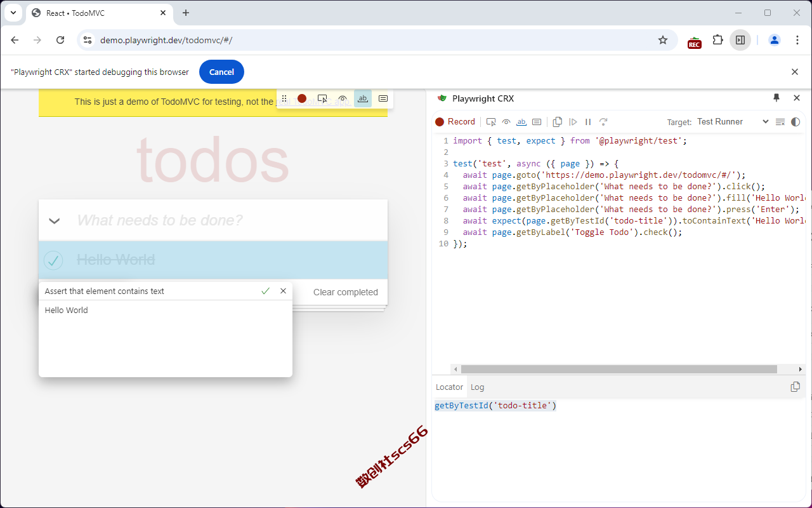812x508 pixels.
Task: Select Assert visibility eye icon in CRX panel toolbar
Action: [x=506, y=122]
